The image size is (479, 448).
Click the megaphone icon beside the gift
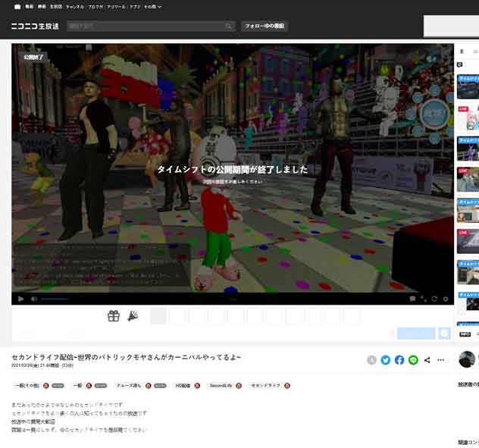coord(133,316)
